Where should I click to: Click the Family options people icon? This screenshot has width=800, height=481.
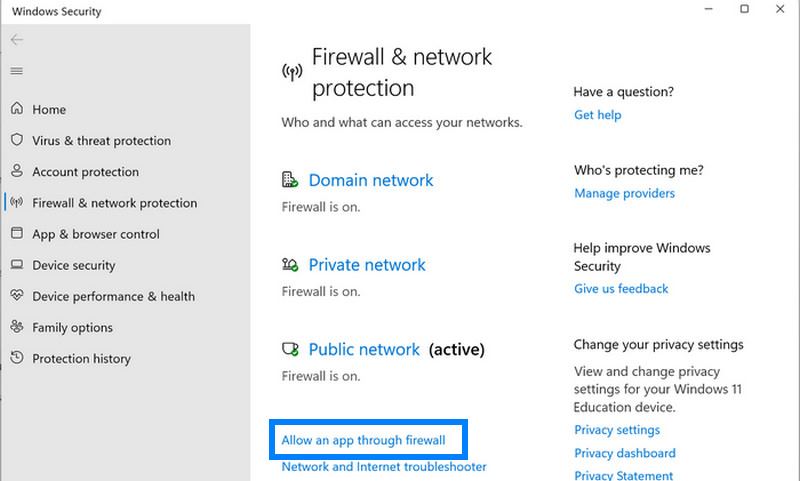pyautogui.click(x=17, y=327)
